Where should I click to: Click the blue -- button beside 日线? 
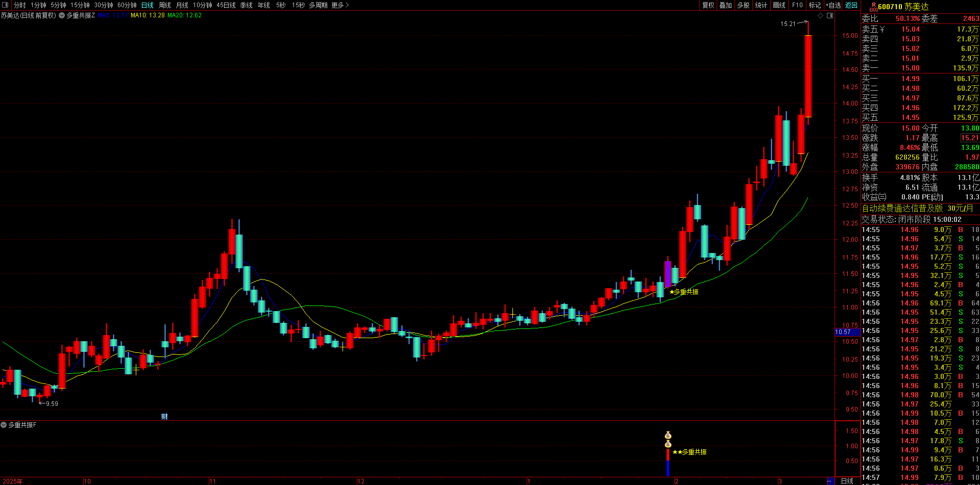[x=830, y=481]
